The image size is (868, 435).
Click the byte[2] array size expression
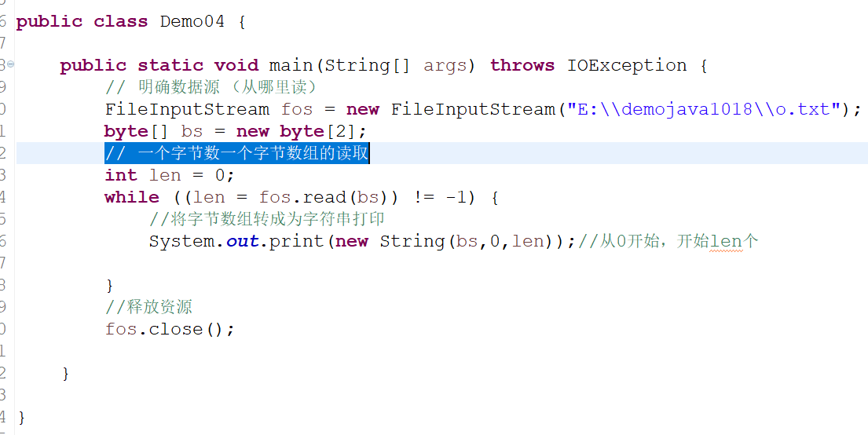tap(318, 132)
